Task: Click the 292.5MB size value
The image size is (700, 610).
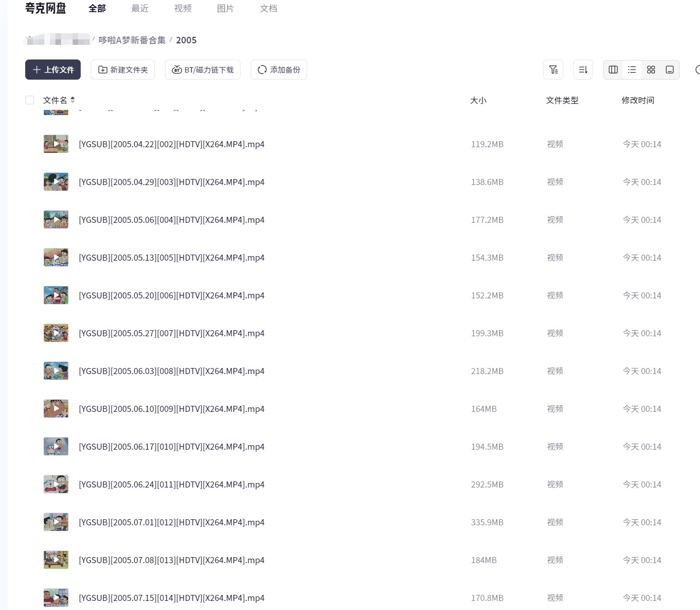Action: coord(487,484)
